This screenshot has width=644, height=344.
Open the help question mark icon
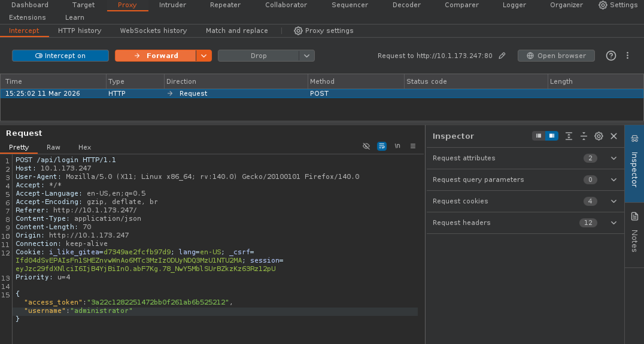[611, 56]
